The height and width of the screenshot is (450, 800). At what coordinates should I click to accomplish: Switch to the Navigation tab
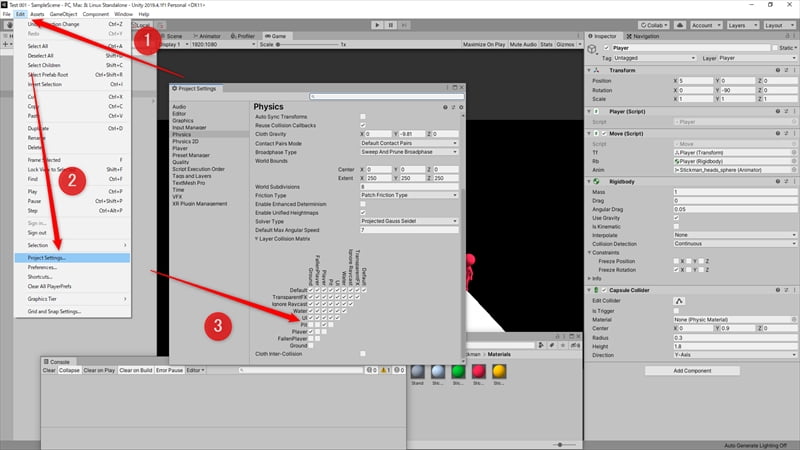coord(643,36)
